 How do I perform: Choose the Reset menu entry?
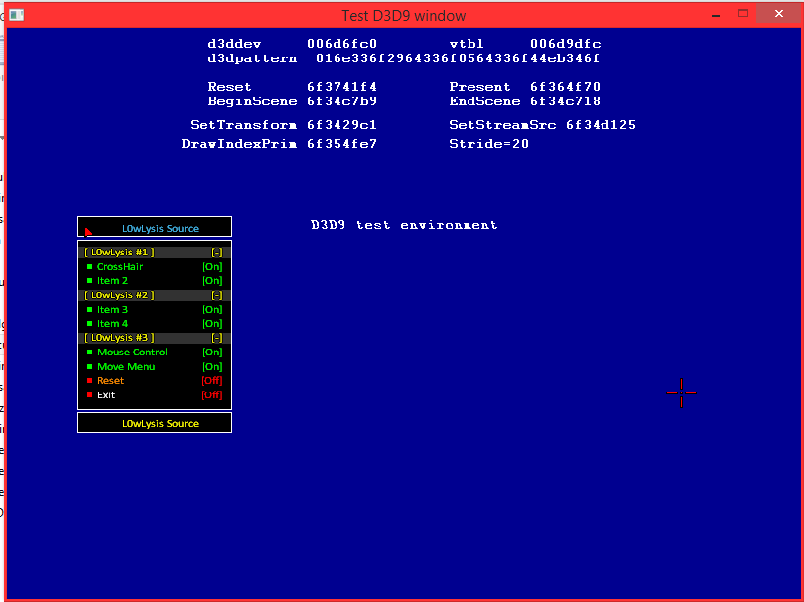111,381
